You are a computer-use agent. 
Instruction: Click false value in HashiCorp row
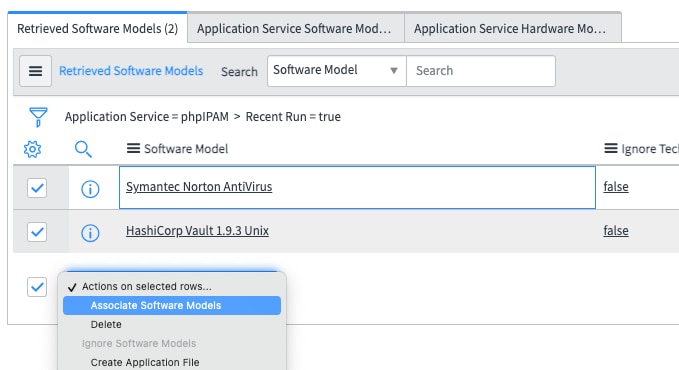pos(616,230)
